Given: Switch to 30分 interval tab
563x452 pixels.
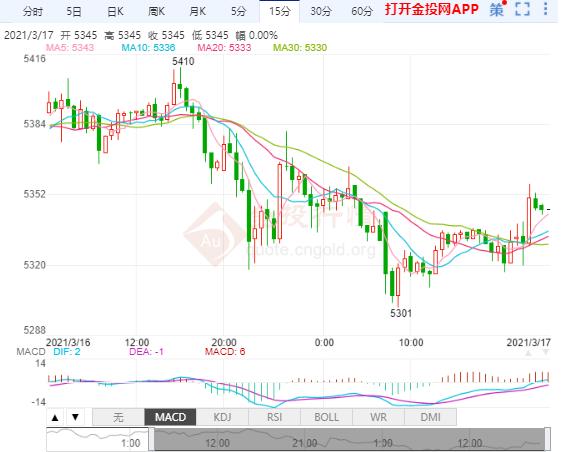Looking at the screenshot, I should pos(321,11).
